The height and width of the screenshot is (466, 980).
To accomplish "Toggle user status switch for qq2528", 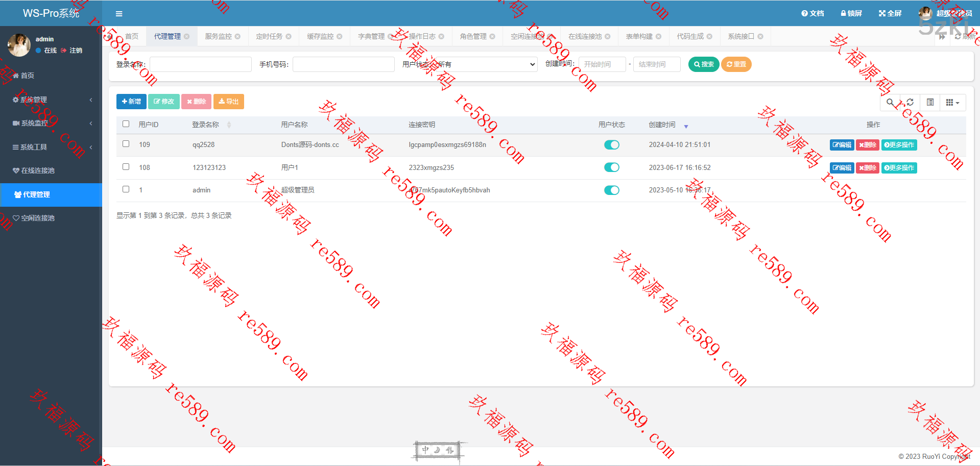I will (611, 145).
